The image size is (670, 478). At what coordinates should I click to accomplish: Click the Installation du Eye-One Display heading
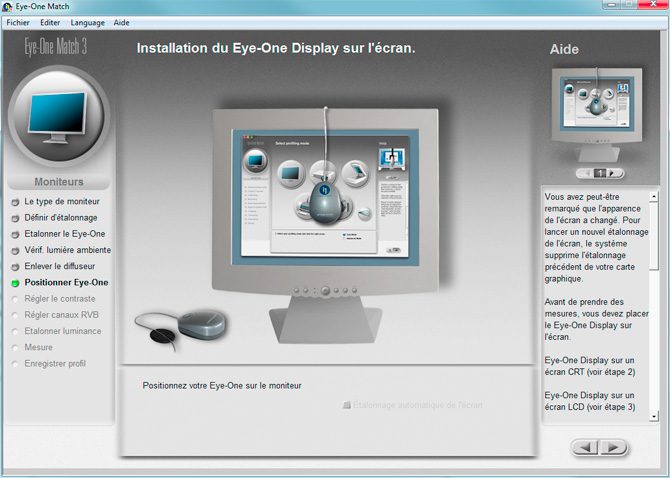pyautogui.click(x=276, y=48)
